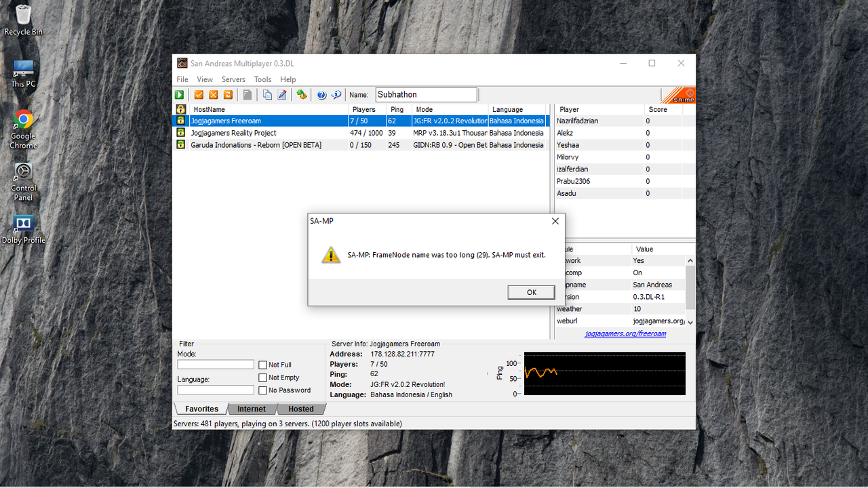The height and width of the screenshot is (488, 868).
Task: Click the orange checkmark Add Server icon
Action: click(x=199, y=95)
